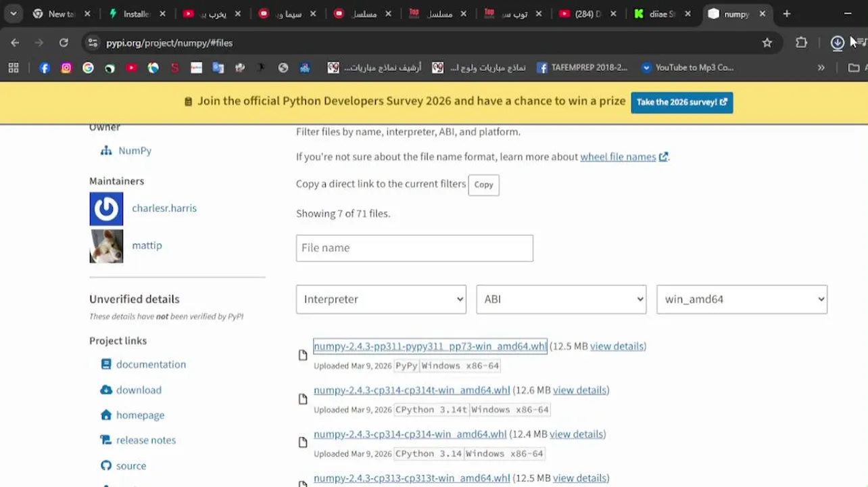Open the browser Extensions puzzle icon
The height and width of the screenshot is (487, 868).
801,43
